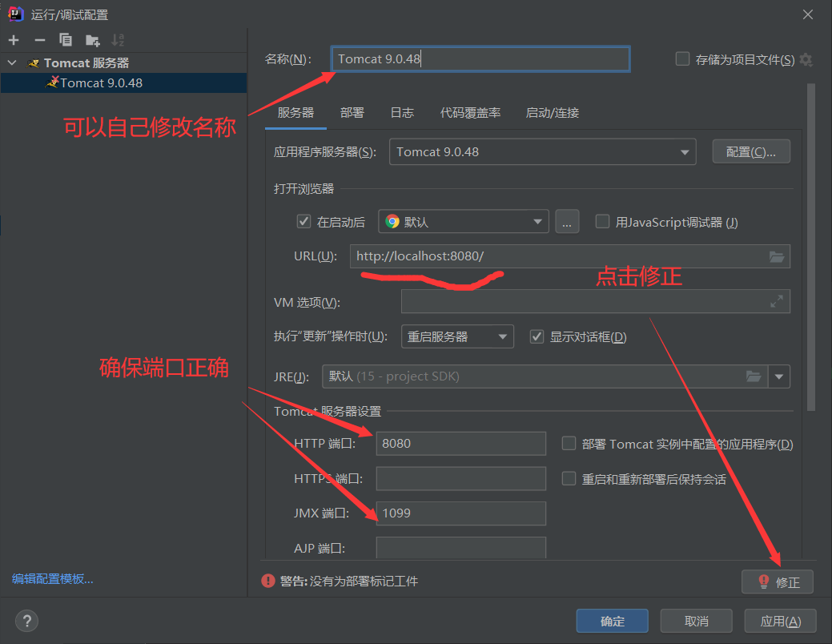
Task: Click the 名称 name input field
Action: point(480,59)
